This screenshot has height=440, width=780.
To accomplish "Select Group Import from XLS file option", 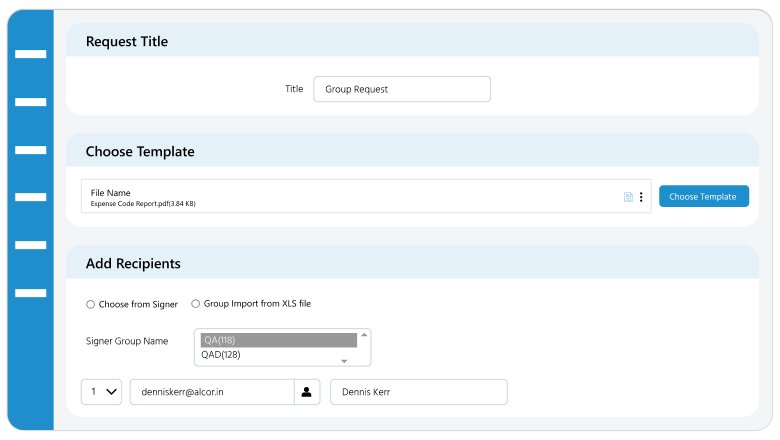I will pyautogui.click(x=196, y=304).
